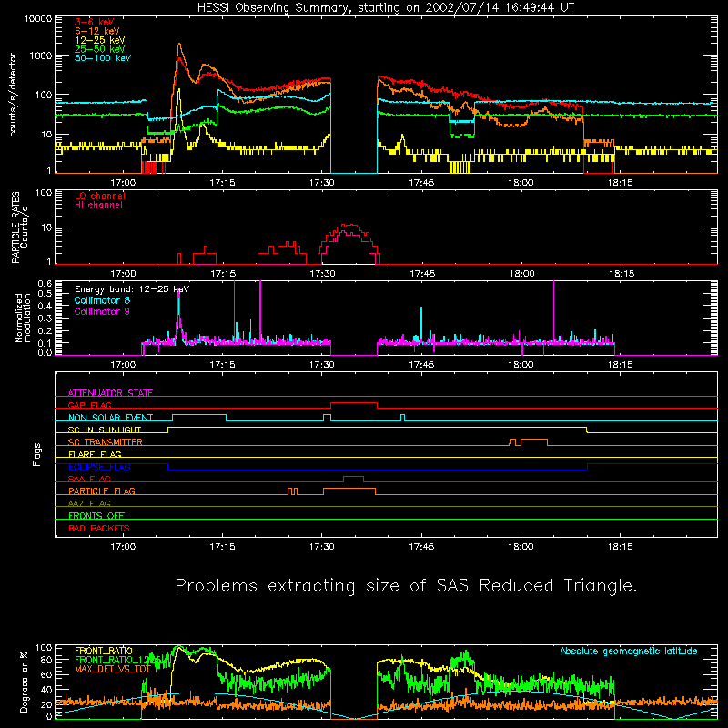
Task: Click the 'PARTICLE RATES Counts/s' axis label
Action: tap(19, 227)
